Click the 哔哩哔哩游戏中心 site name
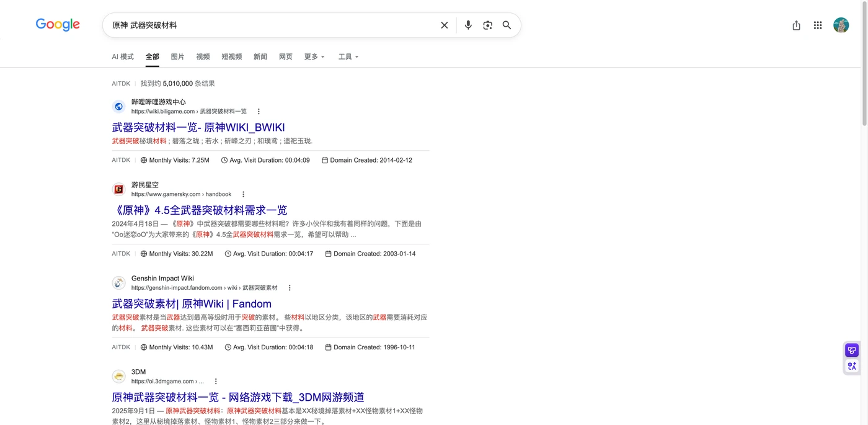868x425 pixels. [159, 102]
